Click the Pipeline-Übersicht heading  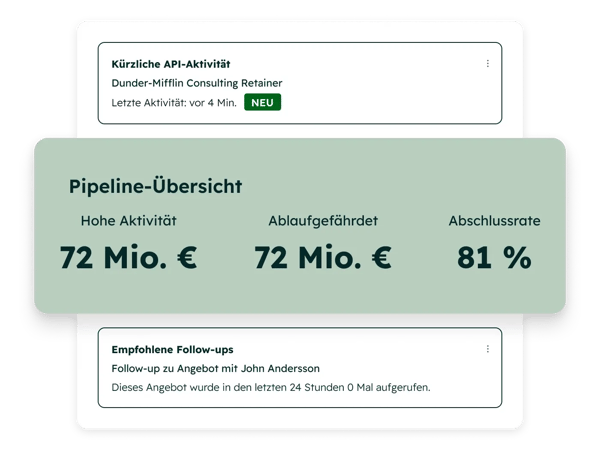click(x=155, y=186)
